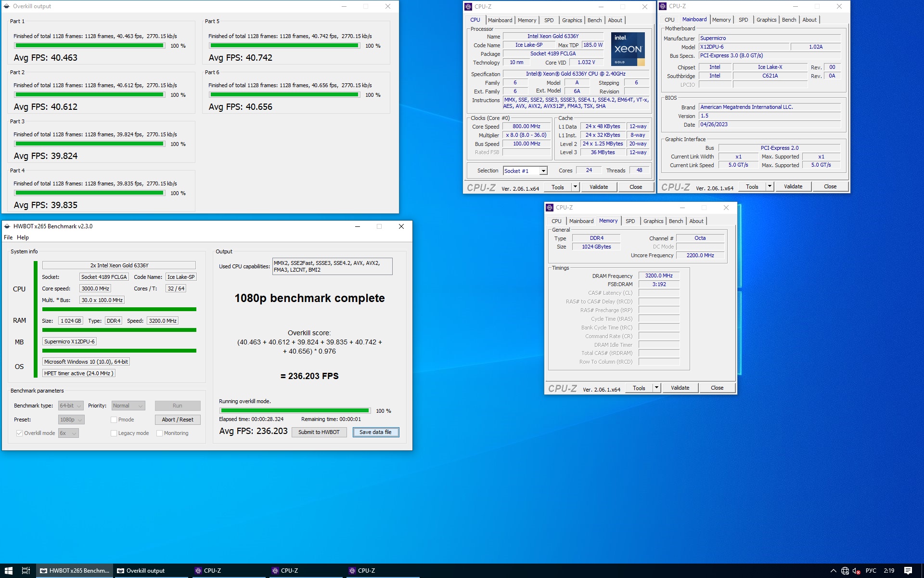Open the Preset 1080p dropdown
Screen dimensions: 924x578
tap(71, 420)
